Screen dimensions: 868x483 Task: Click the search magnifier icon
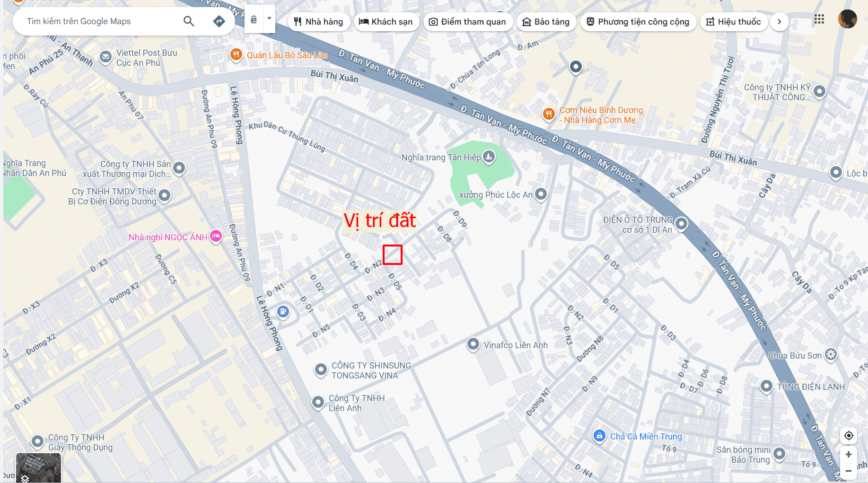tap(189, 21)
